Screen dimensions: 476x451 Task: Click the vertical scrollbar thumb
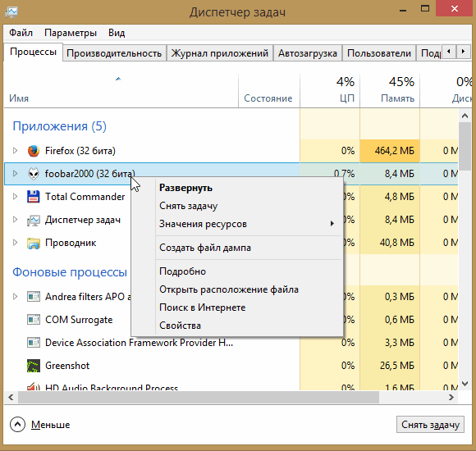(x=465, y=147)
